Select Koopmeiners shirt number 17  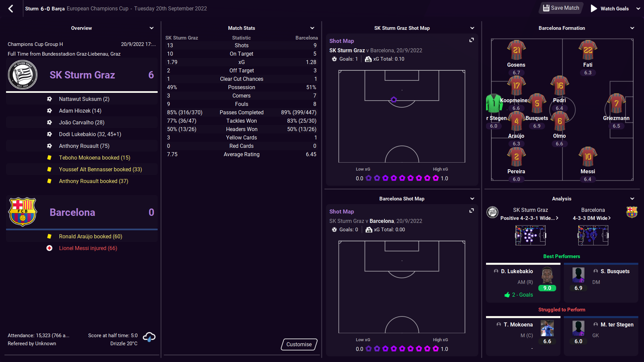pos(516,85)
